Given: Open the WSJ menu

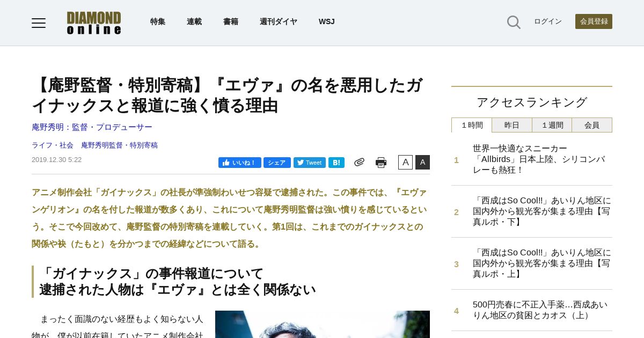Looking at the screenshot, I should point(327,21).
